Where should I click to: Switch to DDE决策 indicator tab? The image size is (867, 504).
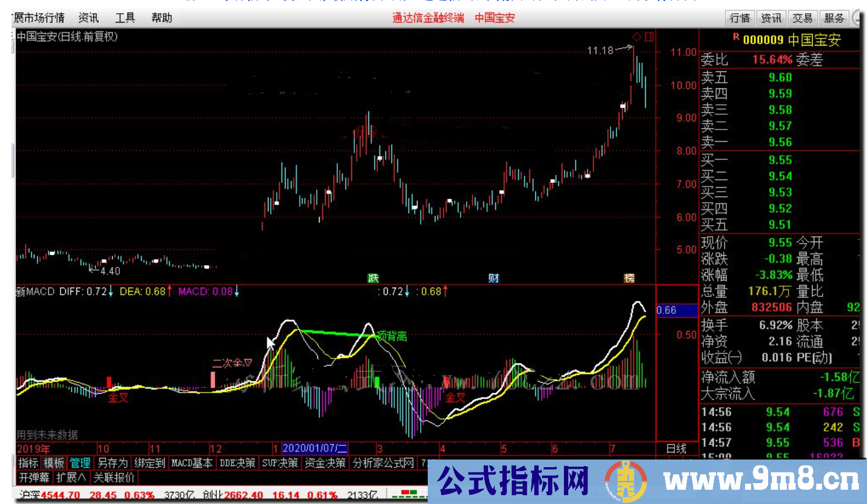(237, 463)
